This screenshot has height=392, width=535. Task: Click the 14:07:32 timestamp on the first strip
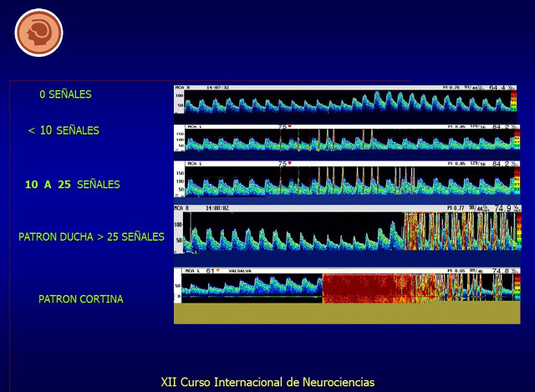[217, 87]
